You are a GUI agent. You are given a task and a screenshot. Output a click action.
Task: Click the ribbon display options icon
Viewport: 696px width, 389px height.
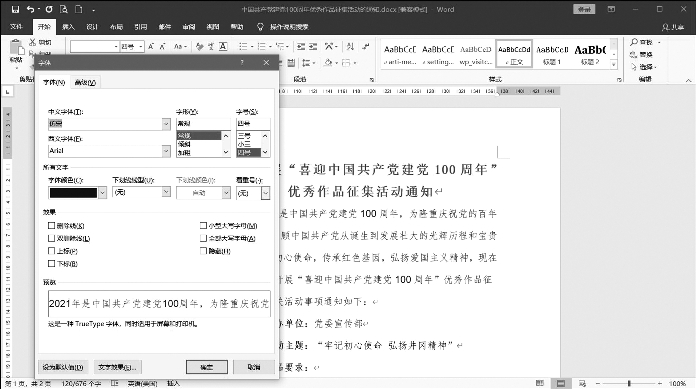pos(611,9)
